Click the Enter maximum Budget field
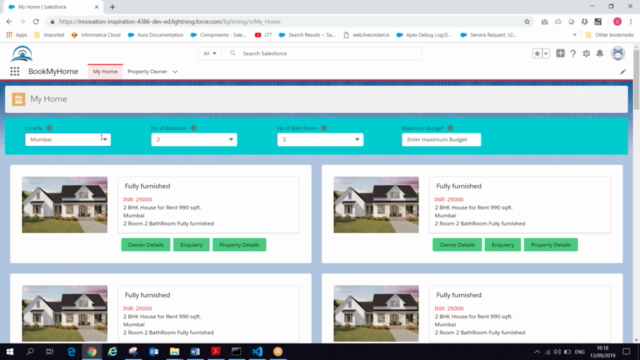The image size is (640, 360). tap(441, 140)
